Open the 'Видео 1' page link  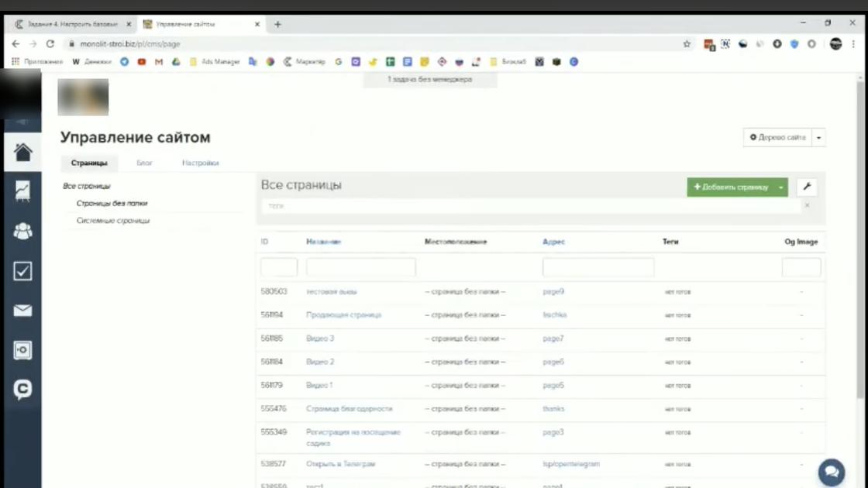click(319, 385)
